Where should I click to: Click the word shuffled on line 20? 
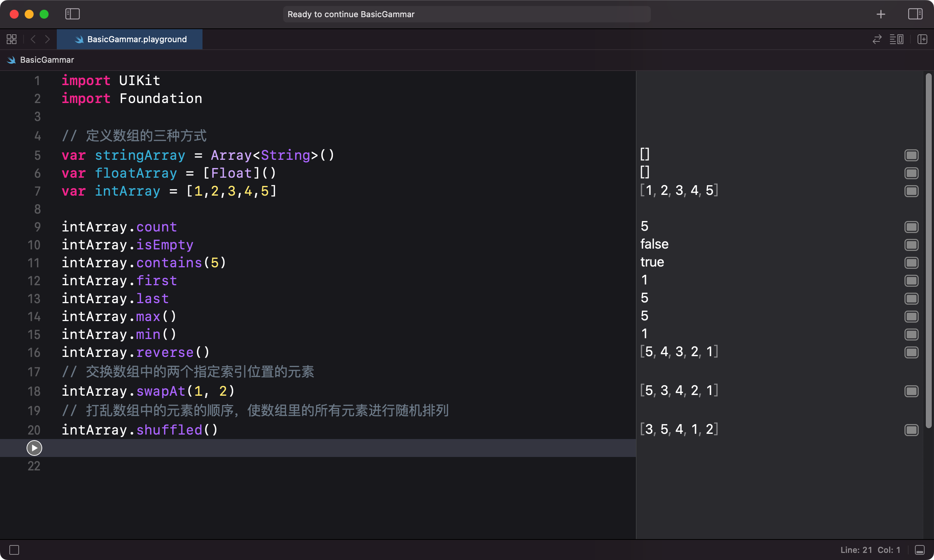(x=169, y=430)
